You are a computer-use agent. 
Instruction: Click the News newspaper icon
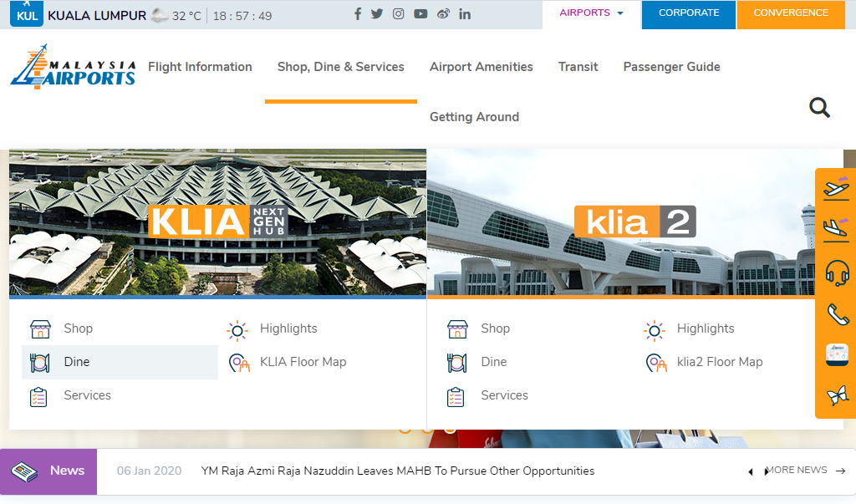[24, 471]
